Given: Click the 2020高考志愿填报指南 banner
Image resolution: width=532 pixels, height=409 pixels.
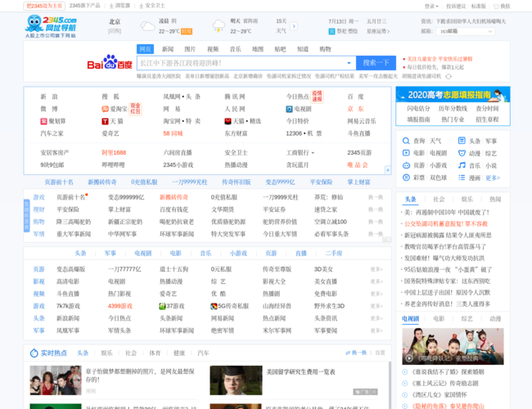Looking at the screenshot, I should (453, 95).
